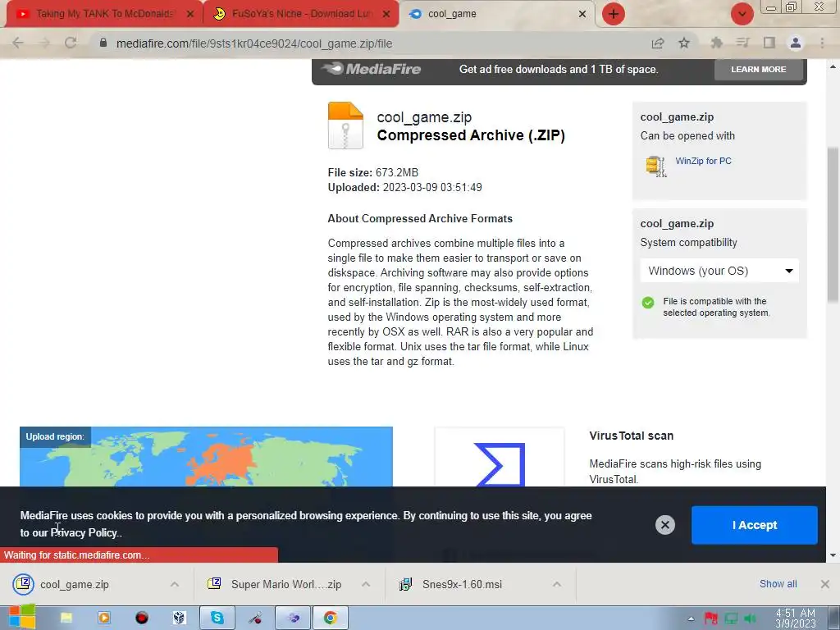Click the "File size: 673.2MB" text
This screenshot has width=840, height=630.
click(x=373, y=172)
